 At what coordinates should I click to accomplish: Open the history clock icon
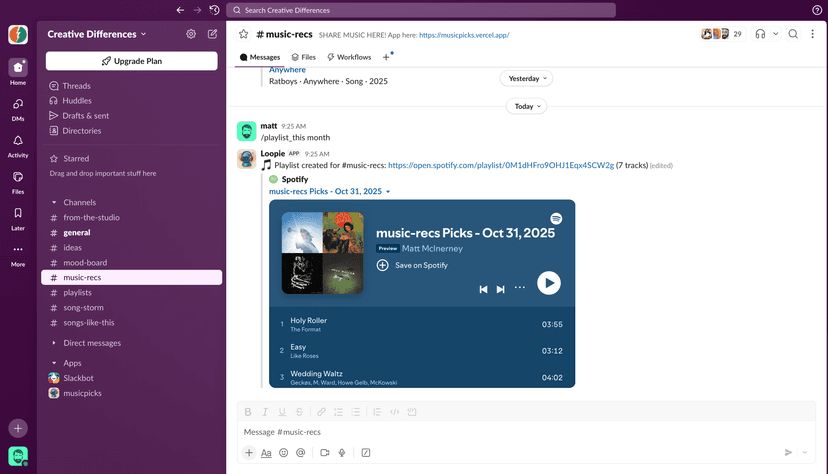[x=214, y=10]
